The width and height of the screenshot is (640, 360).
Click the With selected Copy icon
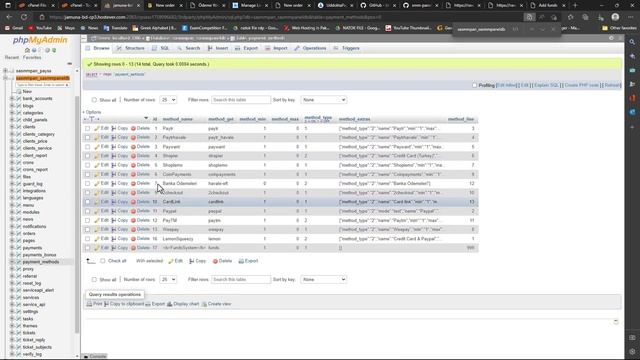191,261
